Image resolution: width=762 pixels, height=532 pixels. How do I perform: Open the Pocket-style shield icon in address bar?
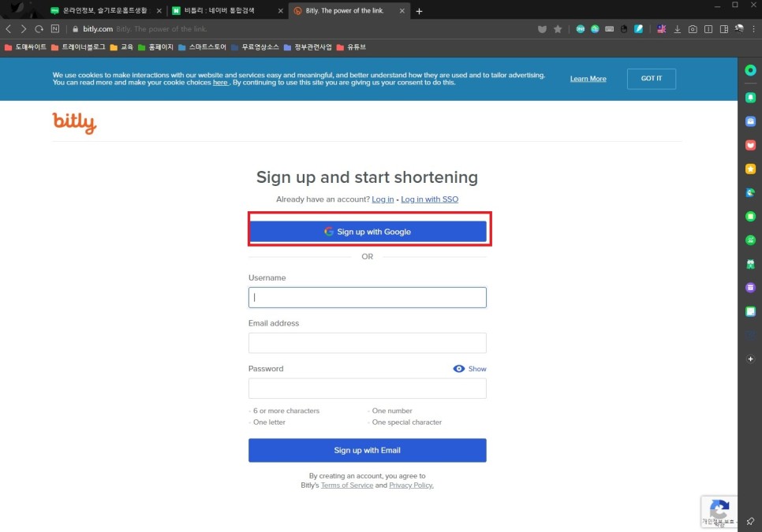pyautogui.click(x=543, y=29)
